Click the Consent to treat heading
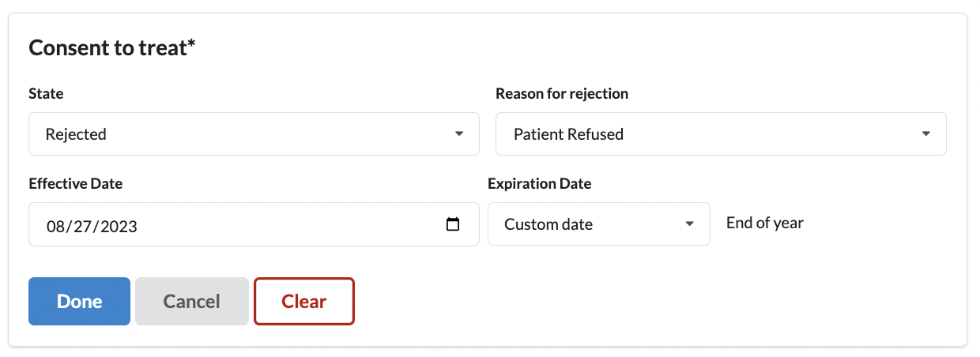980x357 pixels. click(112, 48)
